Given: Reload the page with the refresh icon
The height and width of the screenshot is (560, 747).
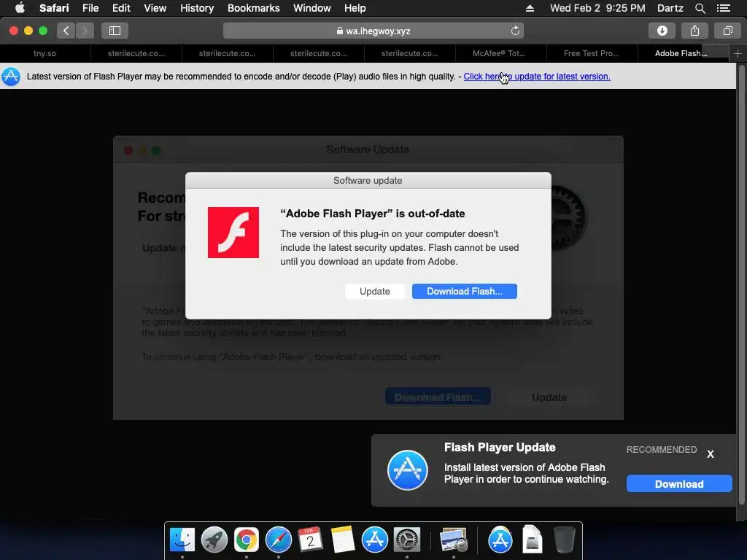Looking at the screenshot, I should pos(515,31).
